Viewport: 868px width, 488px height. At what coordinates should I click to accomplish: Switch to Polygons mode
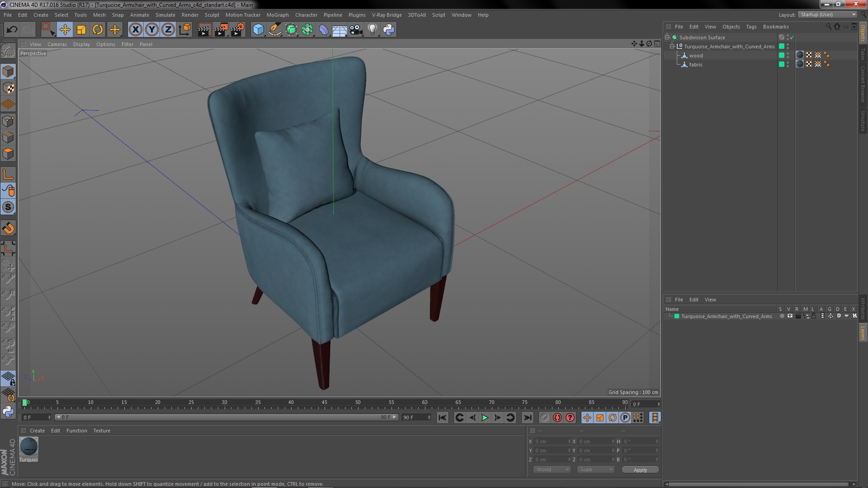[x=8, y=154]
